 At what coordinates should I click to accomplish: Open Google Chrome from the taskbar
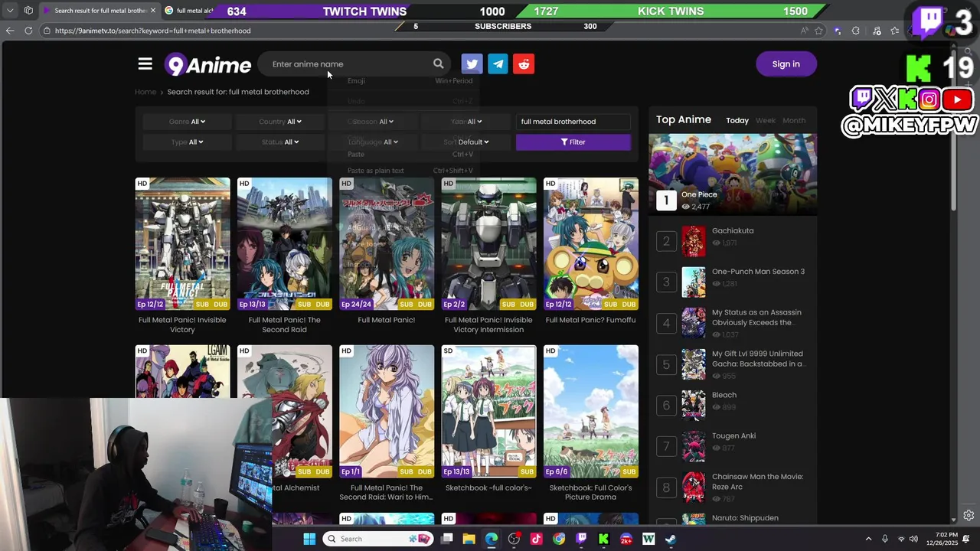(x=559, y=539)
